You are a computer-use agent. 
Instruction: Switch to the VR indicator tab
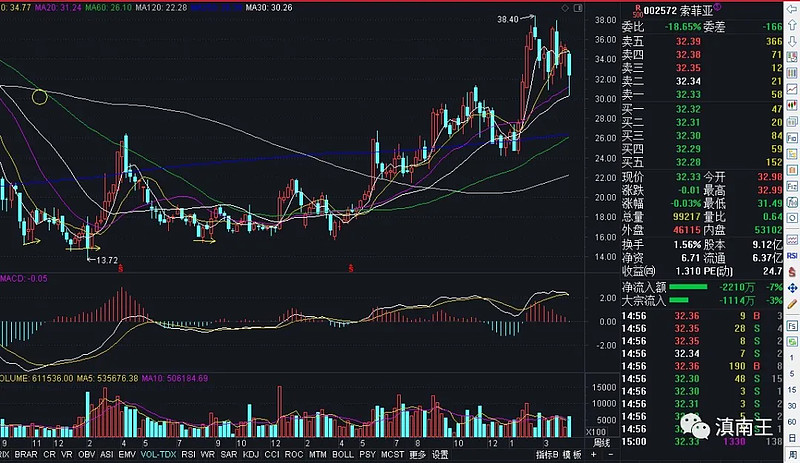point(66,454)
